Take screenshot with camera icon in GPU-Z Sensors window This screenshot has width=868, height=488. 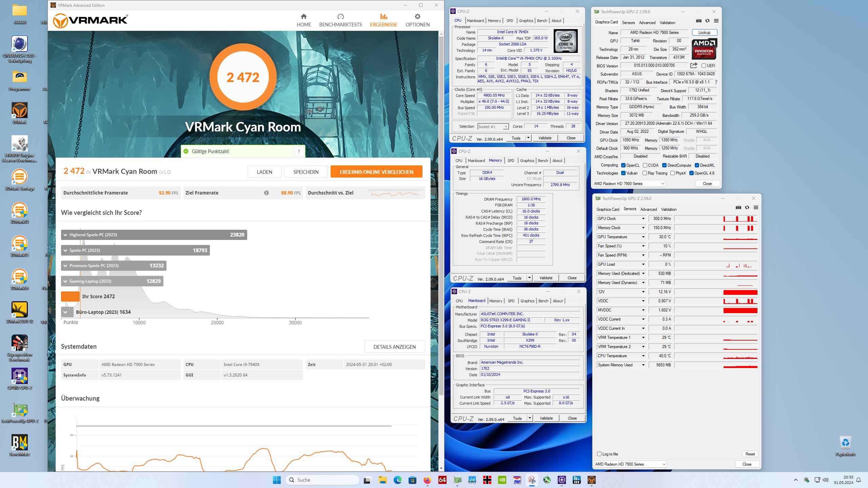pos(738,207)
